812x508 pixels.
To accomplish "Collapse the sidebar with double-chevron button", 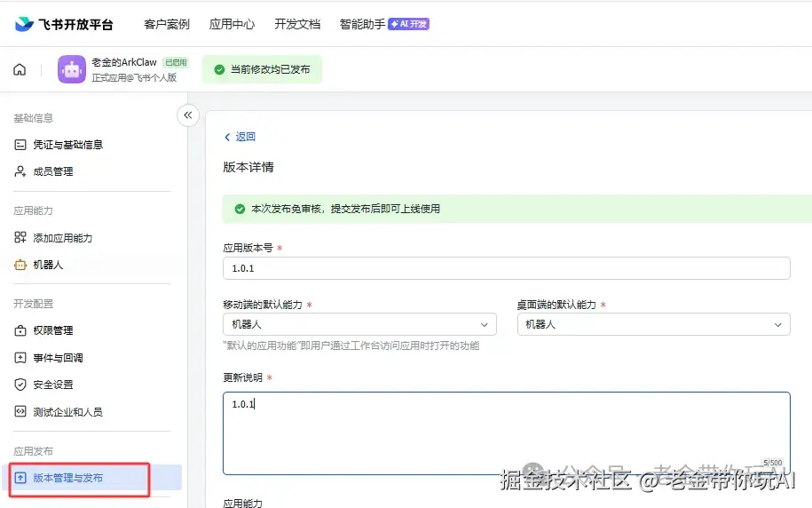I will pos(188,115).
